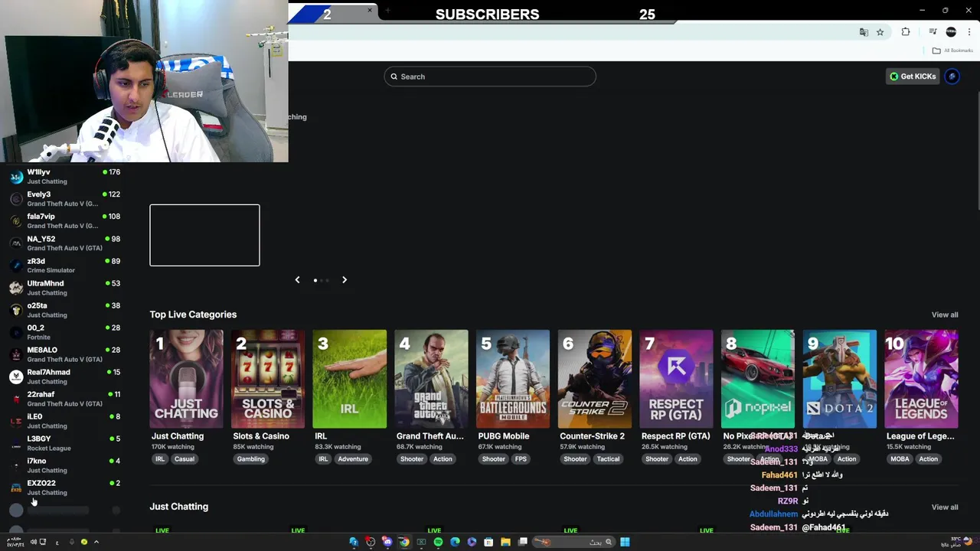Open the browser Extensions puzzle icon
Viewport: 980px width, 551px height.
pos(906,32)
